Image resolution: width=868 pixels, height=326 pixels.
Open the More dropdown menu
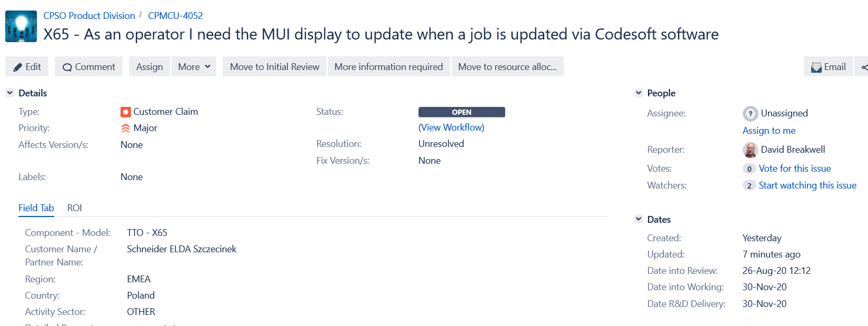(x=194, y=67)
